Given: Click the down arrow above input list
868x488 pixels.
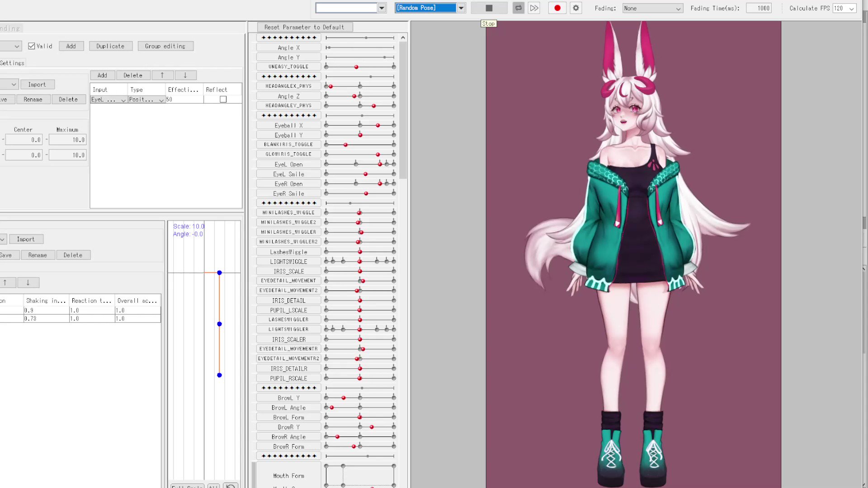Looking at the screenshot, I should [x=185, y=75].
